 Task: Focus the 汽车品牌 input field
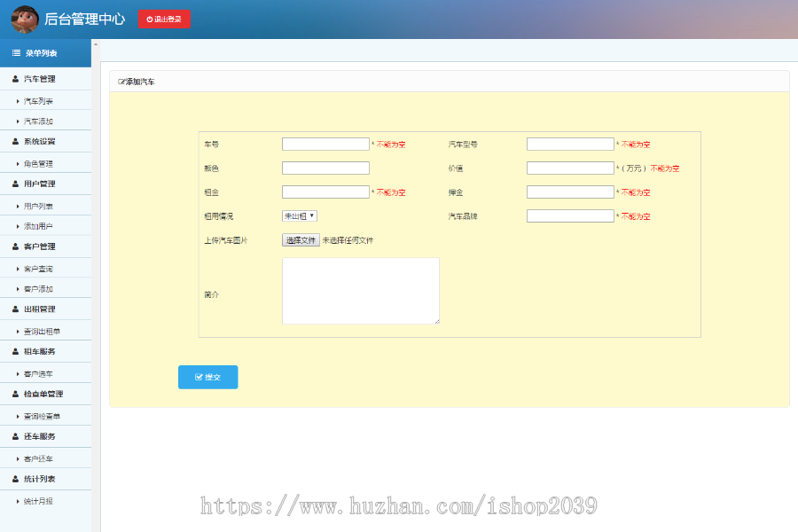coord(570,215)
